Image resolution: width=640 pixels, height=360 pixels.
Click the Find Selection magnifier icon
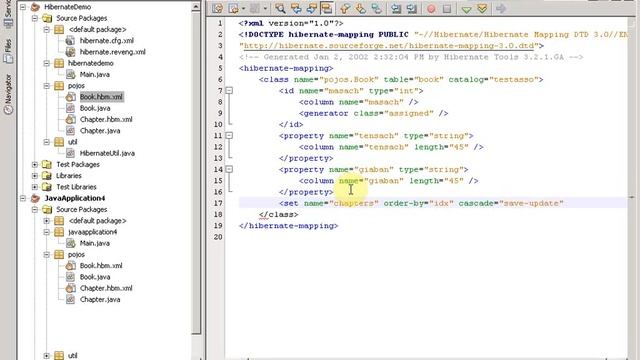click(x=280, y=9)
